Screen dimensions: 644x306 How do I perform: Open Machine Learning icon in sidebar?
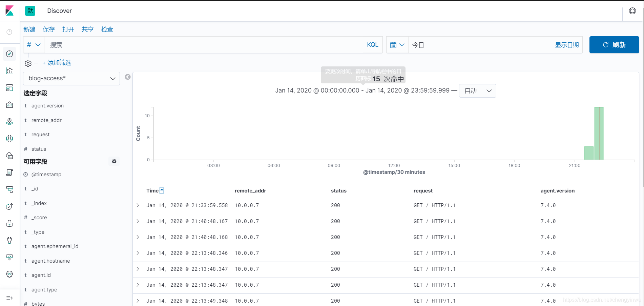coord(9,139)
